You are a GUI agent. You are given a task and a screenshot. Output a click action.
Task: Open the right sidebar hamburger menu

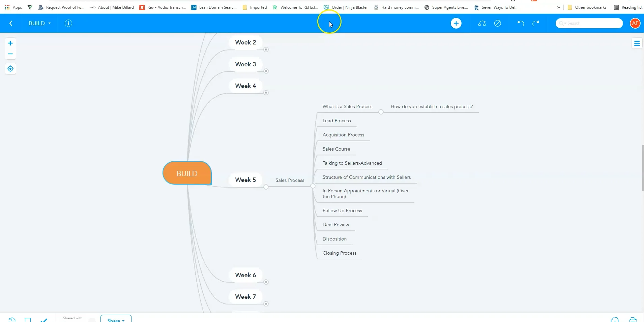637,43
